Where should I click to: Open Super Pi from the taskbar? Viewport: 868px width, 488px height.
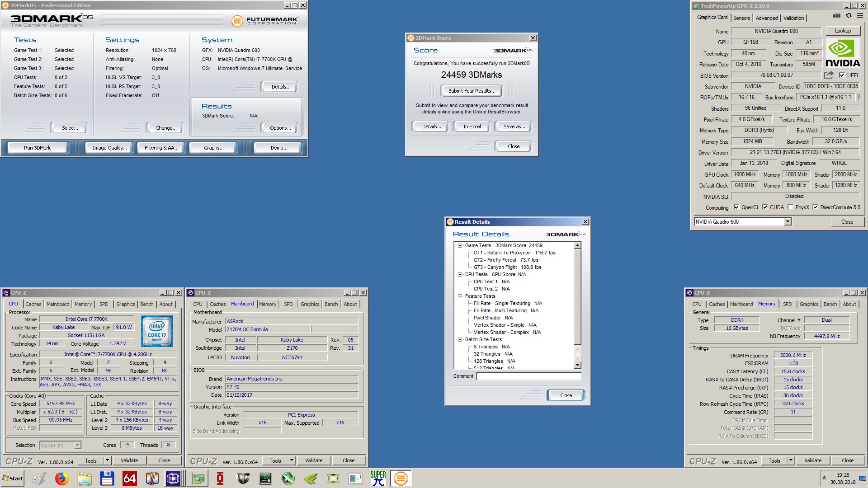pos(378,479)
